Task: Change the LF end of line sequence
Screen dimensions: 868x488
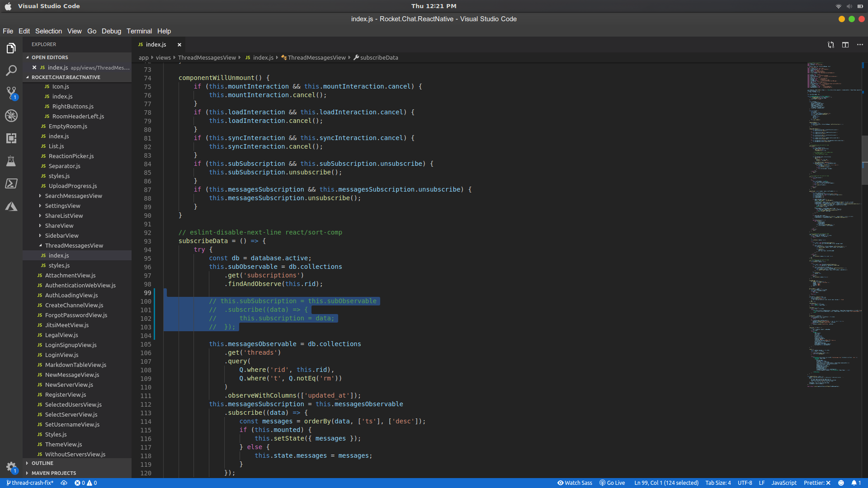Action: click(x=762, y=483)
